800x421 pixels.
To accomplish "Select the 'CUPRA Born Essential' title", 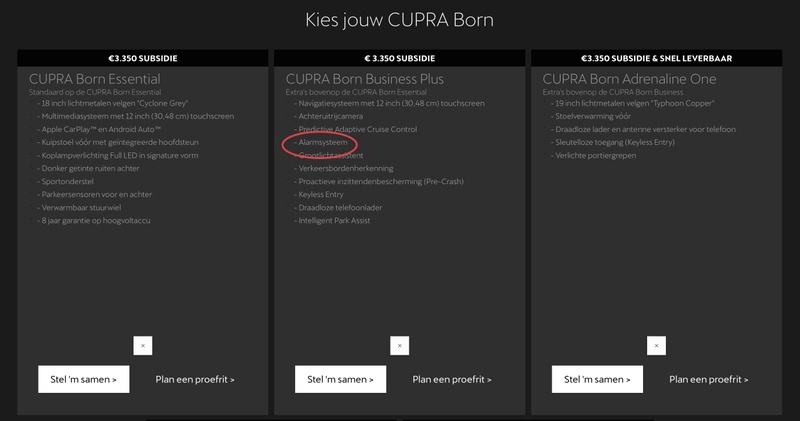I will click(x=94, y=79).
